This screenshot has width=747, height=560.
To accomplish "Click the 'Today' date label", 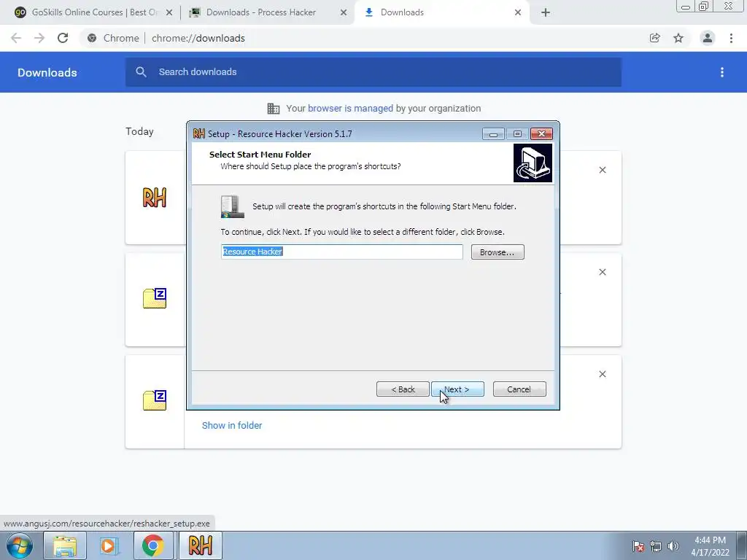I will click(x=139, y=131).
